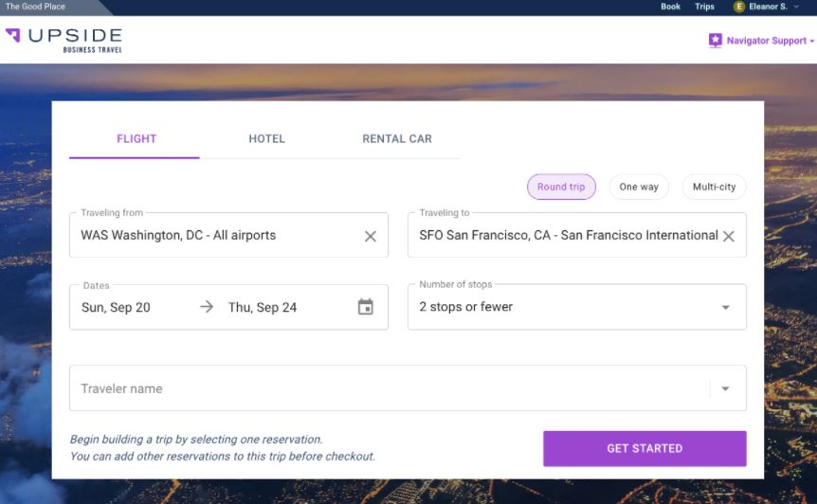Switch to the Hotel tab
Image resolution: width=817 pixels, height=504 pixels.
[x=266, y=138]
